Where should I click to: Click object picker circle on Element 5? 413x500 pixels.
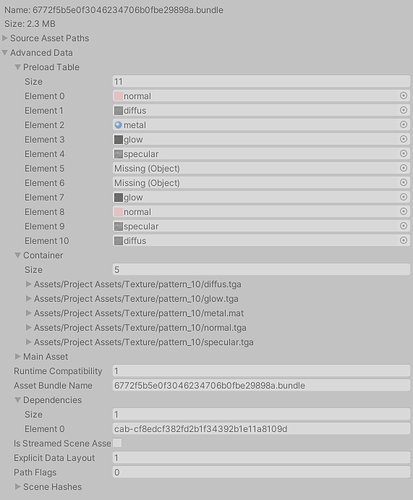point(403,168)
